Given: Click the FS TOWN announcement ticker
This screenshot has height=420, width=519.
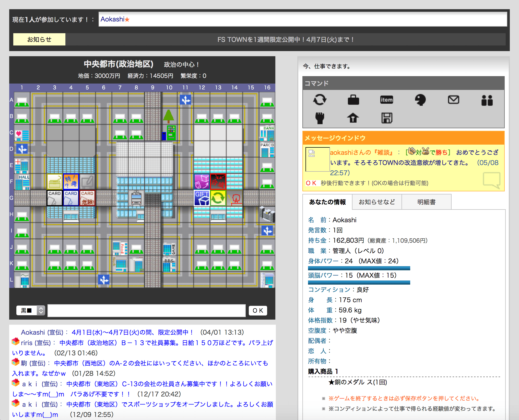Looking at the screenshot, I should pos(286,39).
